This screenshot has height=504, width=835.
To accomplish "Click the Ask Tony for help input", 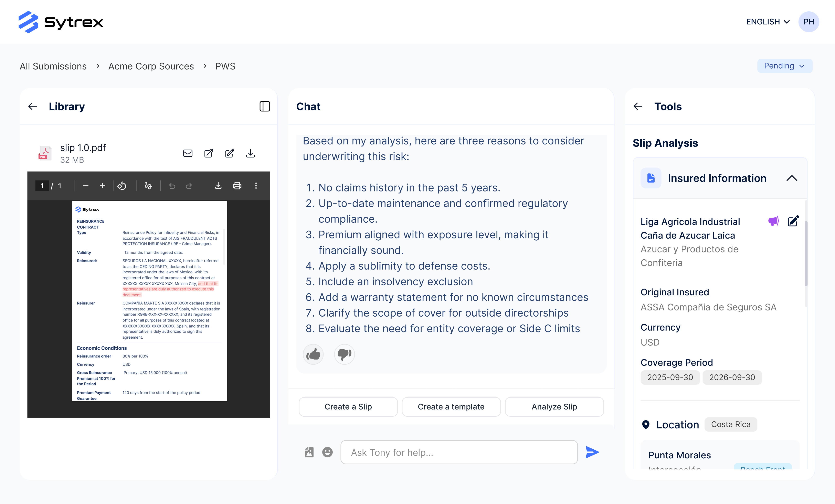I will (x=459, y=452).
